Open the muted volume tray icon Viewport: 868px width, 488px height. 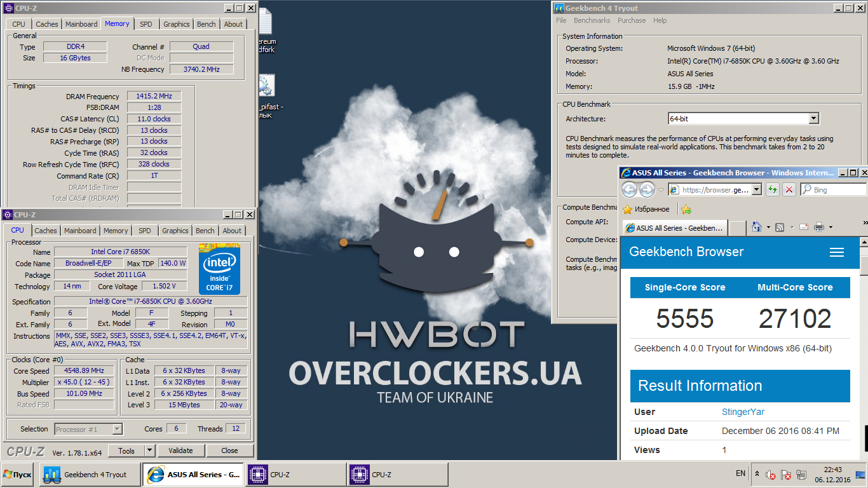point(770,475)
